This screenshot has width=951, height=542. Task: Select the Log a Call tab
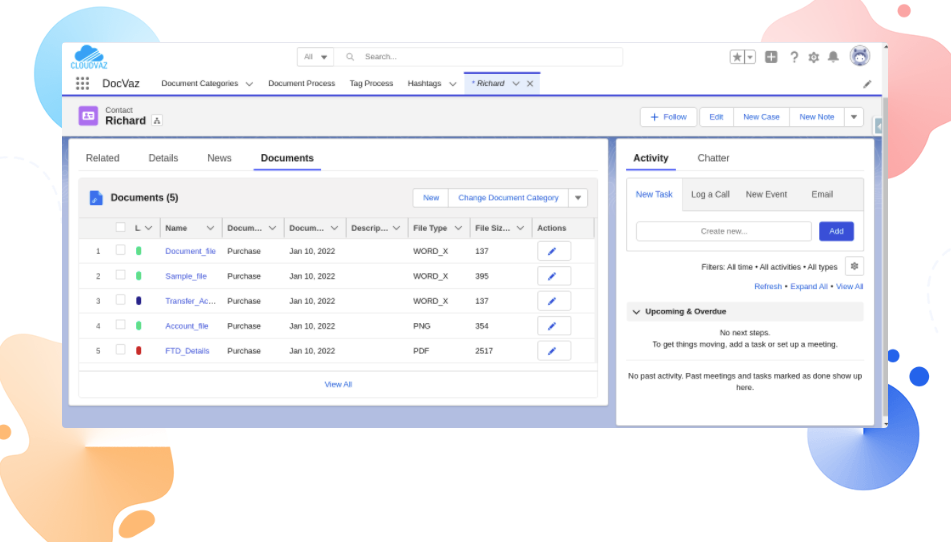710,195
